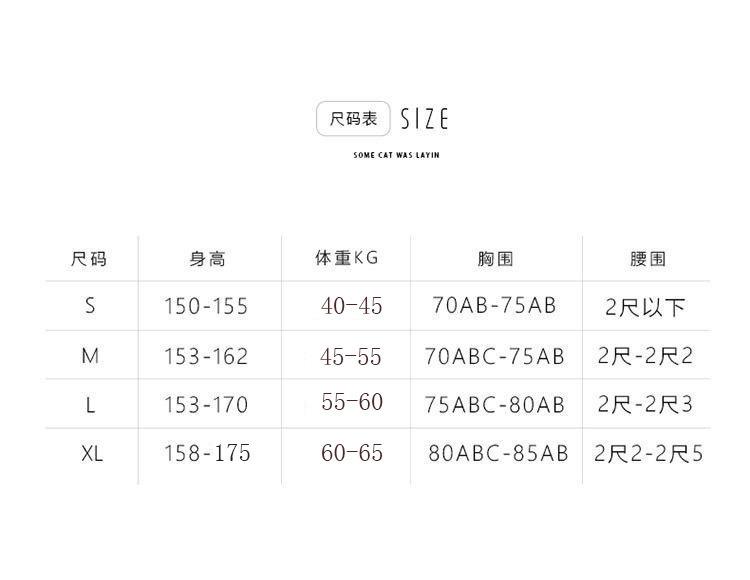Click the weight cell 40-45
This screenshot has width=750, height=580.
pyautogui.click(x=351, y=306)
